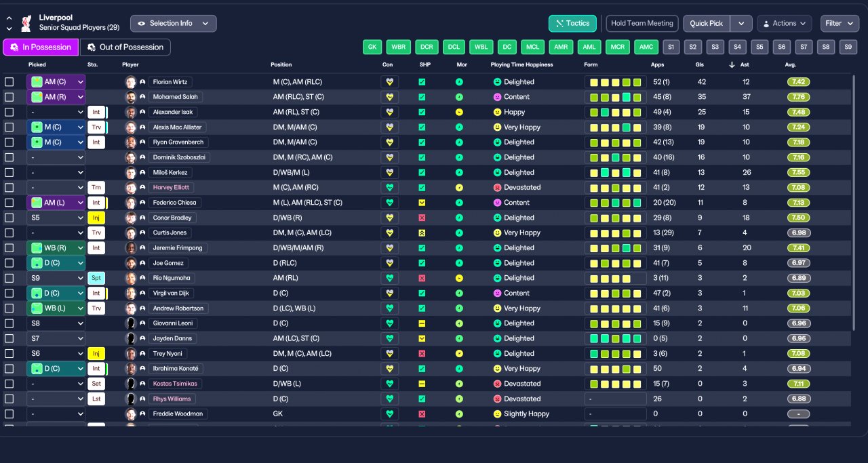Click the small info icon beside Joe Gomez's portrait
Screen dimensions: 868x463
[142, 263]
